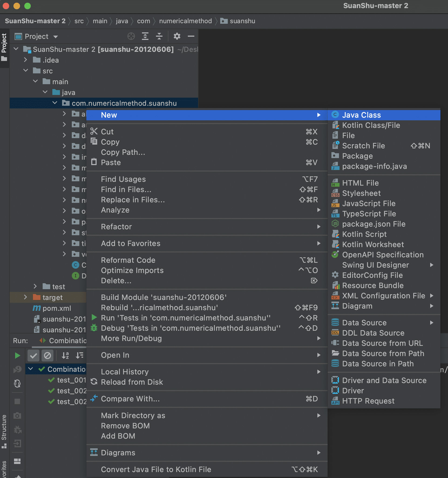Collapse the SuanShu-master 2 root node
Screen dimensions: 448x478
(16, 49)
